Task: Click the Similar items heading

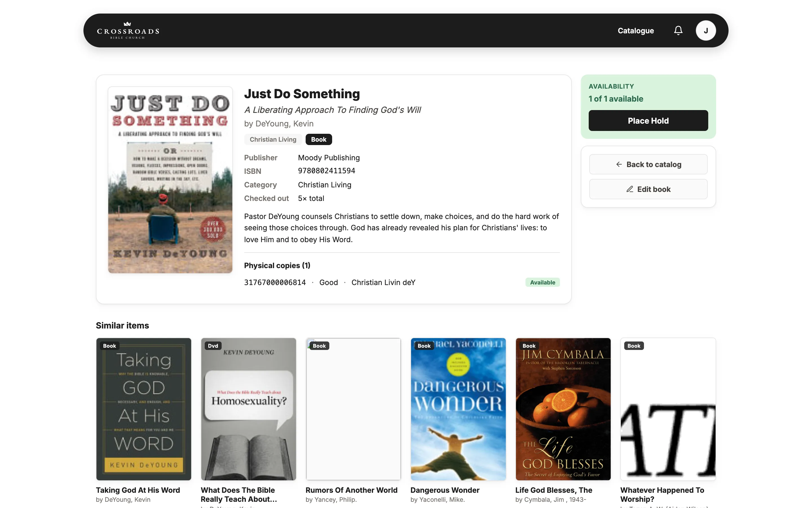Action: pyautogui.click(x=122, y=326)
